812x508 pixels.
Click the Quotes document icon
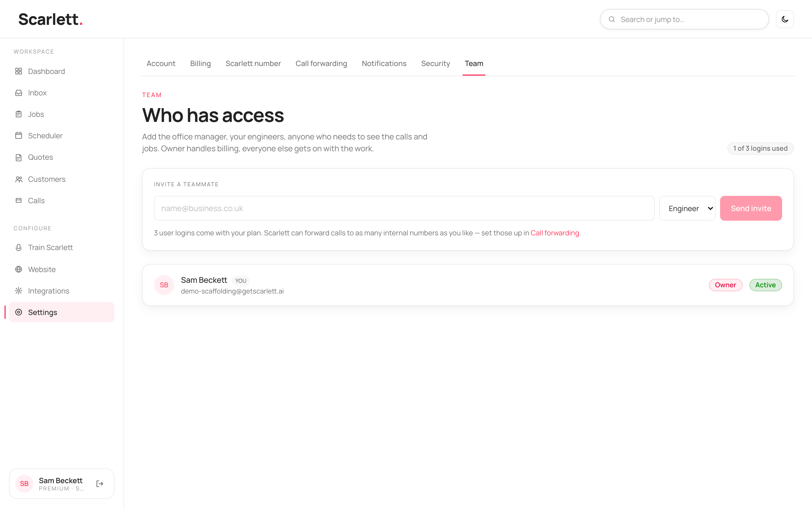click(19, 157)
